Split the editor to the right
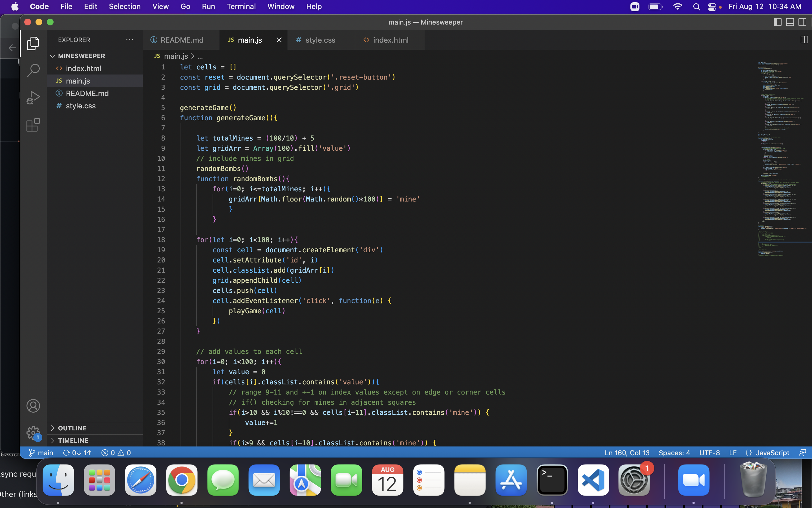812x508 pixels. (804, 40)
